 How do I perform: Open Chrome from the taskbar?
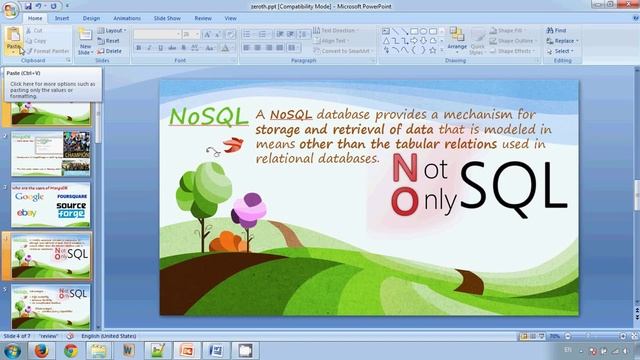pos(71,351)
